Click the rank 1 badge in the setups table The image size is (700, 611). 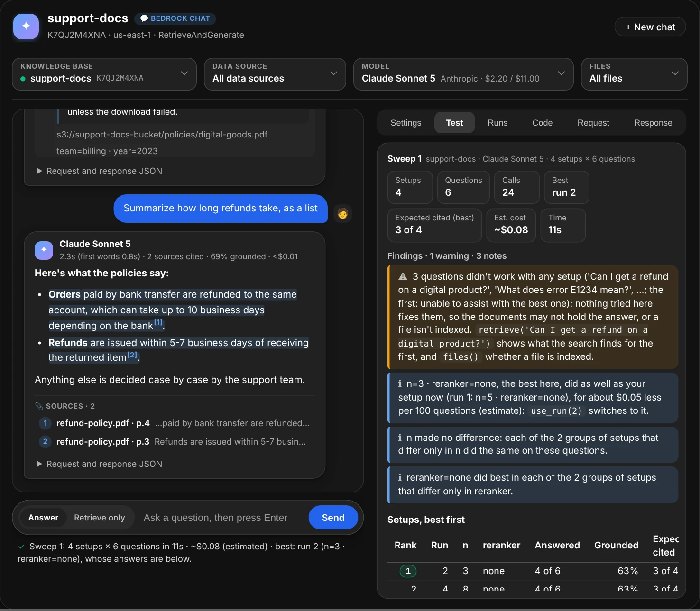click(x=408, y=571)
